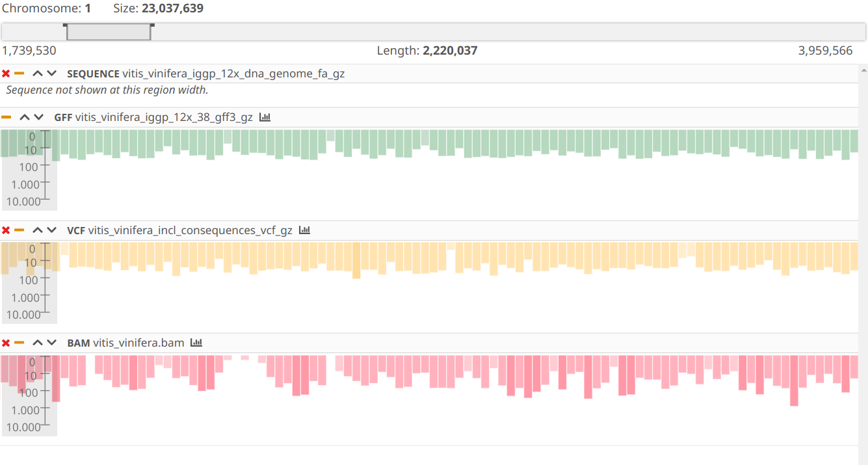The width and height of the screenshot is (868, 465).
Task: Move the SEQUENCE track down
Action: pos(52,74)
